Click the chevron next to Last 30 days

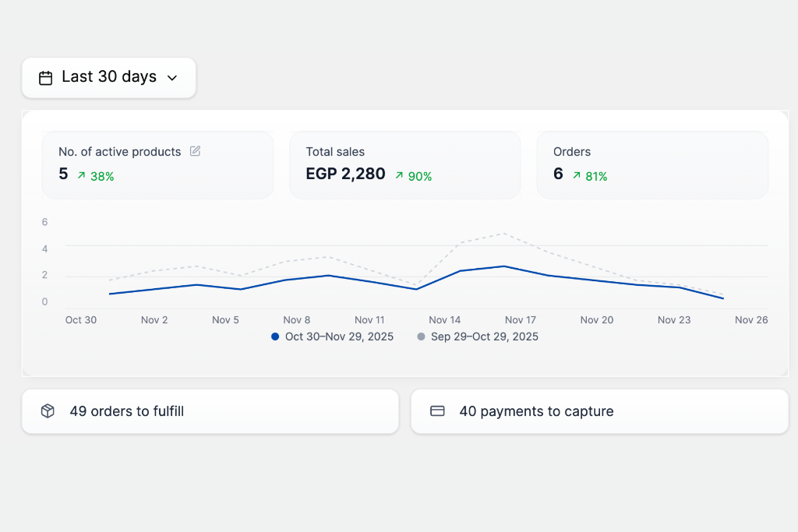coord(171,79)
